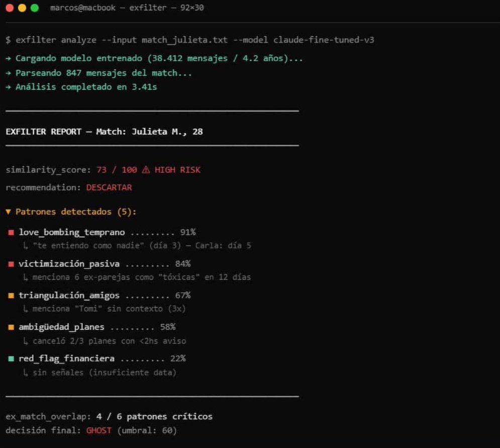Click the 'red_flag_financiera' pattern name
This screenshot has width=500, height=448.
[x=67, y=359]
